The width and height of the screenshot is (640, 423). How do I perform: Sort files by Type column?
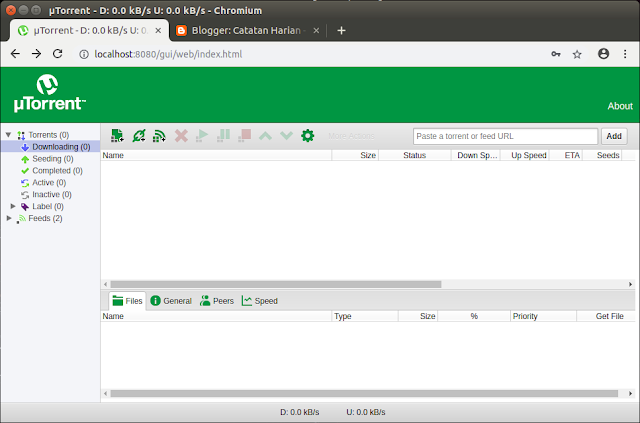point(365,316)
